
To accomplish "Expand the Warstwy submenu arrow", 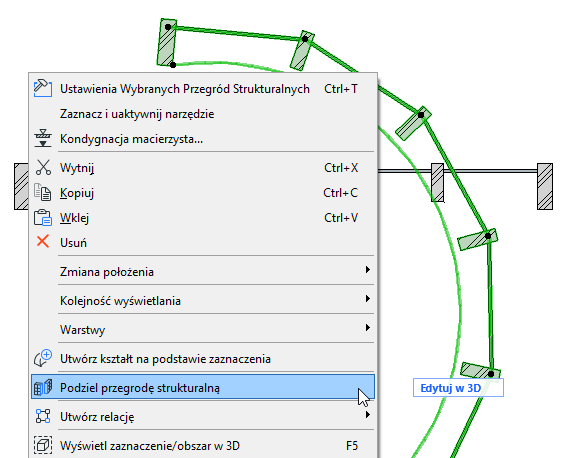I will pyautogui.click(x=367, y=327).
